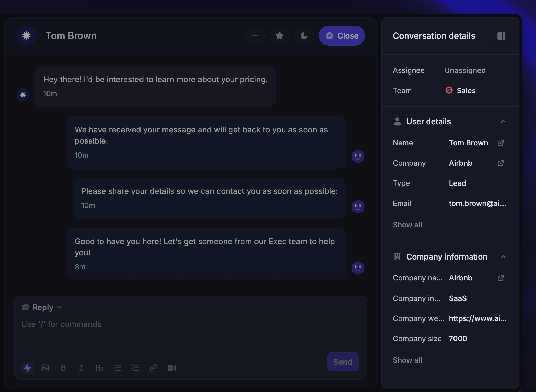Toggle italic text formatting

coord(81,368)
